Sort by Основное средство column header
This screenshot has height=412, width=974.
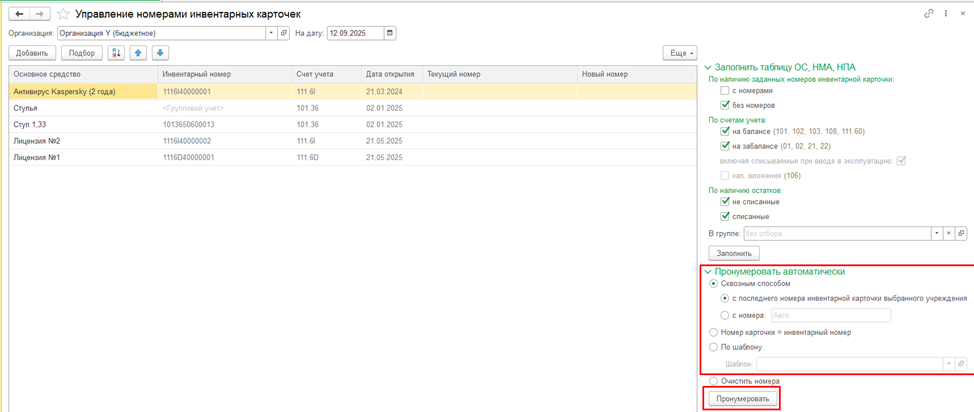coord(83,74)
